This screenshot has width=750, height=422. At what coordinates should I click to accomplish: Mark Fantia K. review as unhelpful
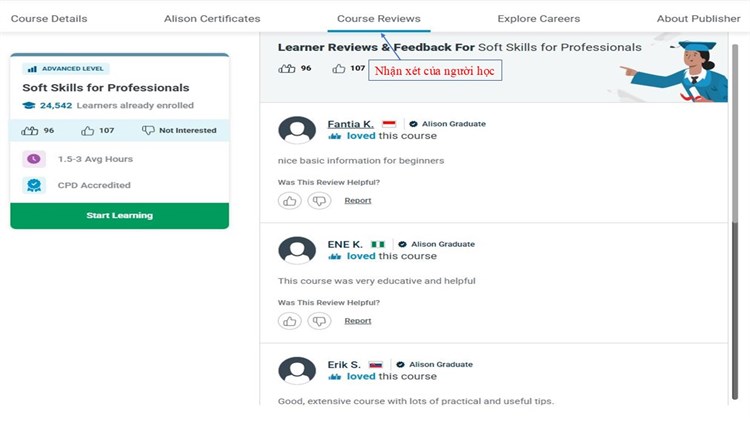(320, 201)
